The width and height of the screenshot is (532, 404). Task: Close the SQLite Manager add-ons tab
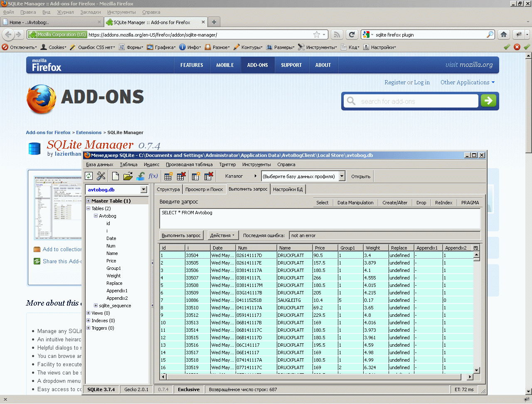point(203,22)
